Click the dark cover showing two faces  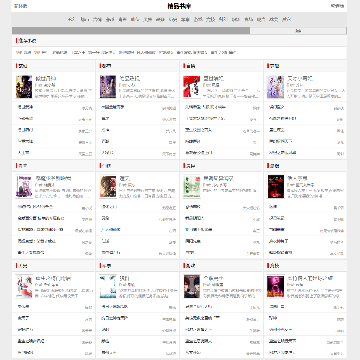point(192,287)
